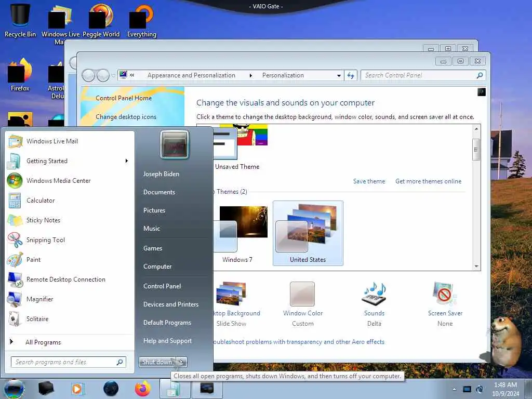
Task: Click Shut down button
Action: pyautogui.click(x=157, y=362)
